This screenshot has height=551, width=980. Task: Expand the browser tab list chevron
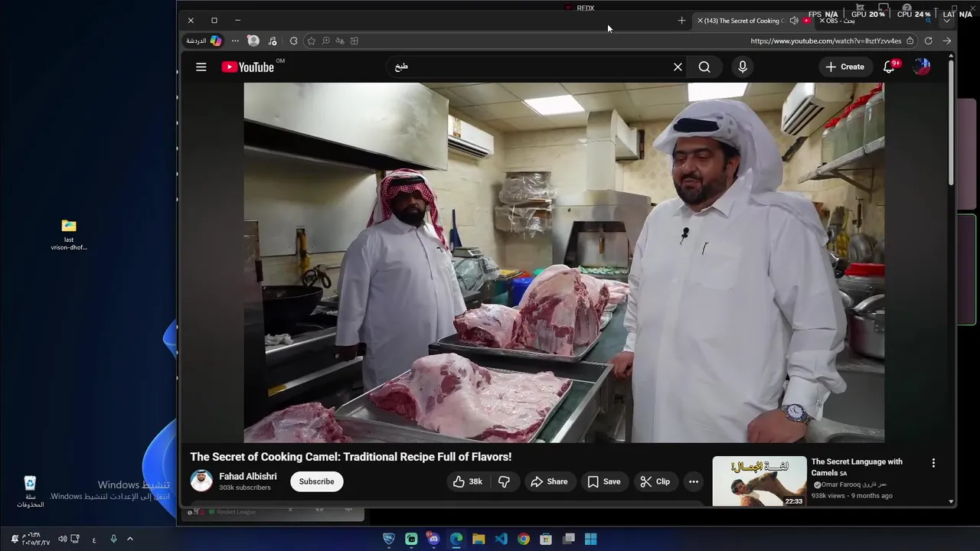pyautogui.click(x=946, y=21)
